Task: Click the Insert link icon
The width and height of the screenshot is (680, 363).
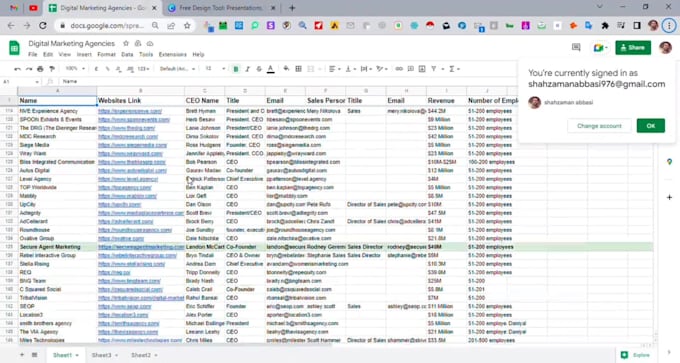Action: click(x=399, y=69)
